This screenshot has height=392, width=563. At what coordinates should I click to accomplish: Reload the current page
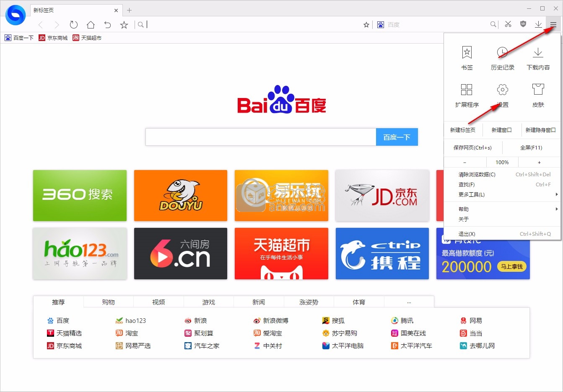point(74,25)
